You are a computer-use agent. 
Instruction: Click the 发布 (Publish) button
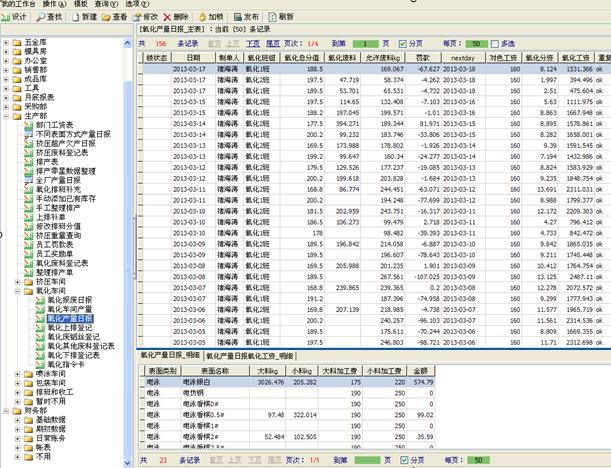coord(244,17)
